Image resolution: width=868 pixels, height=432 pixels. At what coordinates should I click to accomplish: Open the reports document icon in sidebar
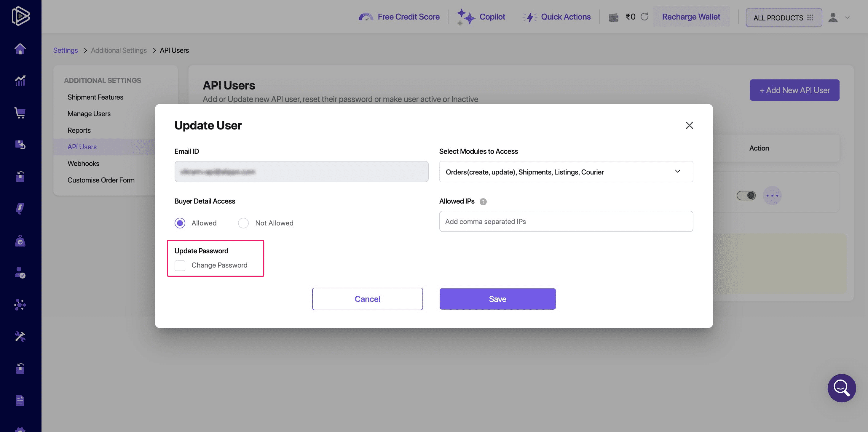pos(20,400)
